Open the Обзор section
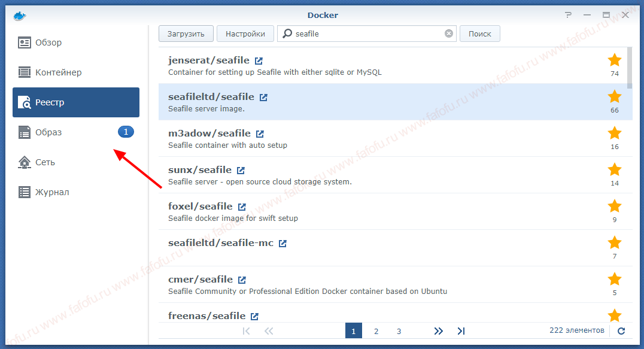 pos(76,43)
